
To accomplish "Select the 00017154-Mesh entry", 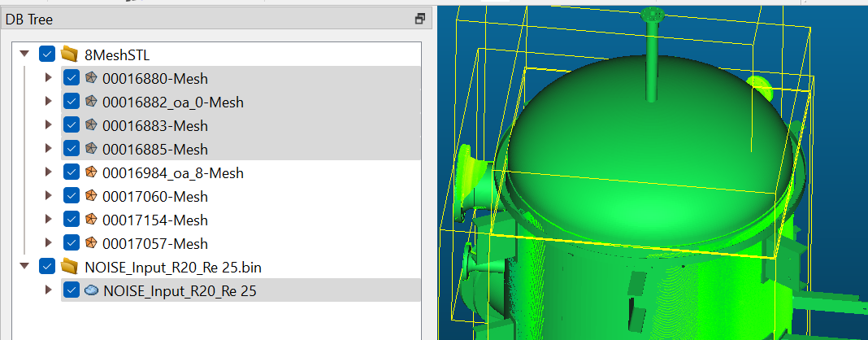I will coord(155,220).
